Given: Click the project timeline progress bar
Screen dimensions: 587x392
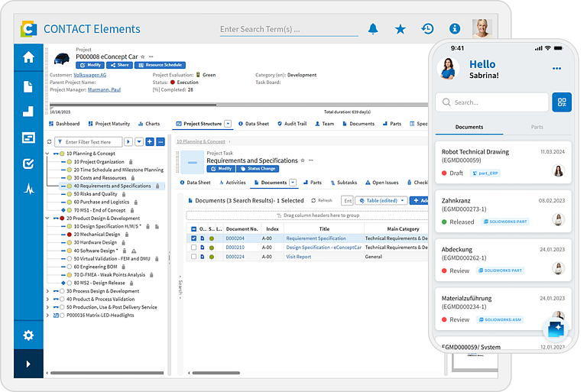Looking at the screenshot, I should tap(238, 105).
